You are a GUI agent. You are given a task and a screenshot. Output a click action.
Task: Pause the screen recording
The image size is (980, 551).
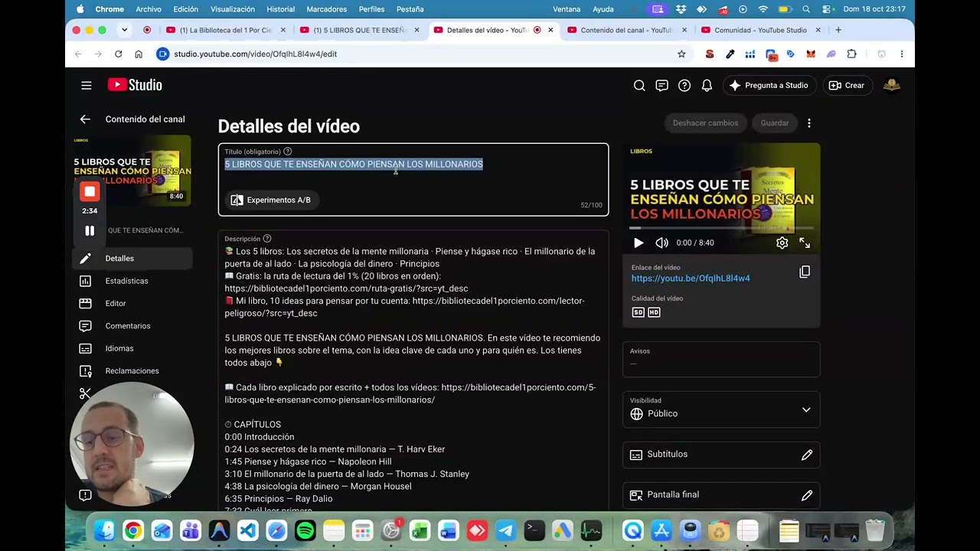click(x=90, y=230)
